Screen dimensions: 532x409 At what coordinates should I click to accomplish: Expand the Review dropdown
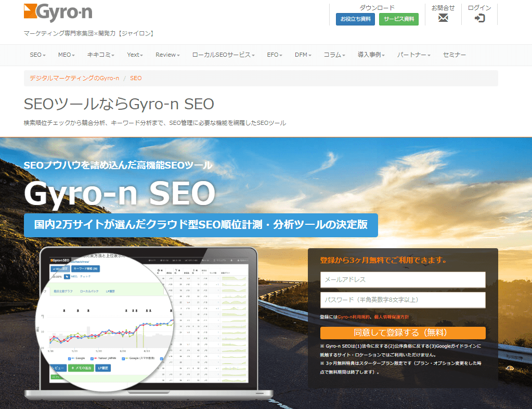click(x=167, y=55)
